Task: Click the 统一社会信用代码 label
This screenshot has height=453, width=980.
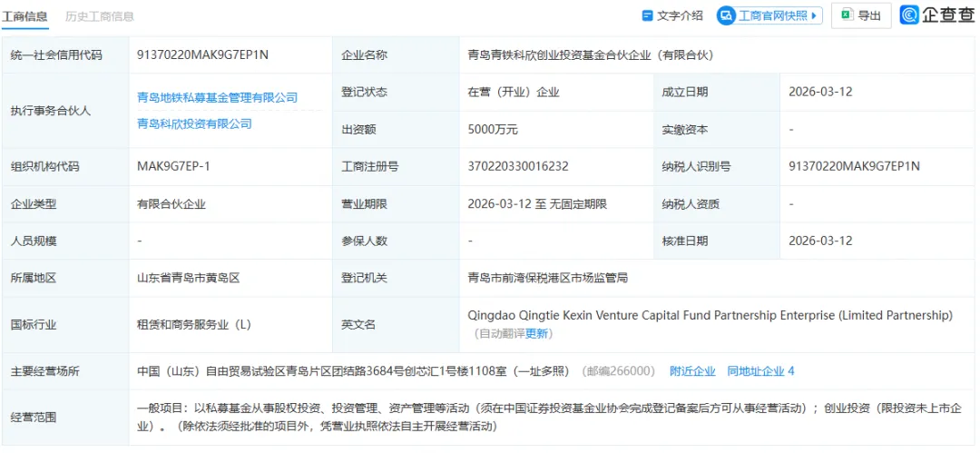Action: (56, 55)
